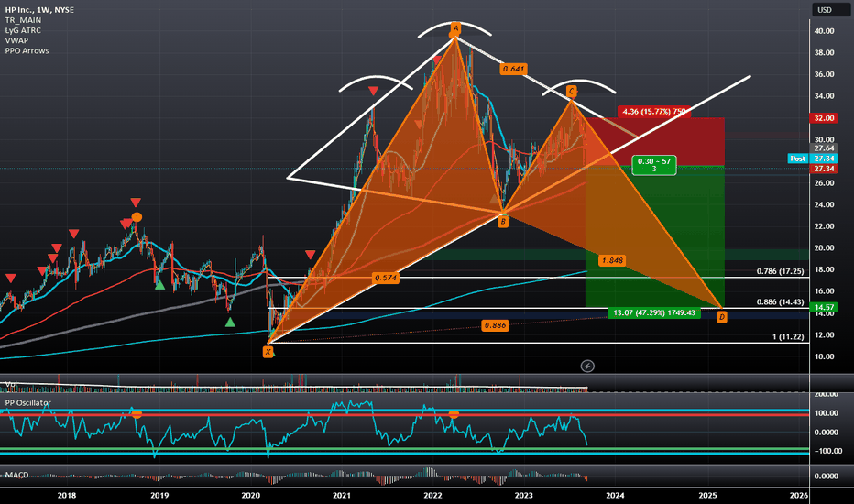Click the orange 0.886 ratio label
Viewport: 854px width, 504px height.
point(495,325)
